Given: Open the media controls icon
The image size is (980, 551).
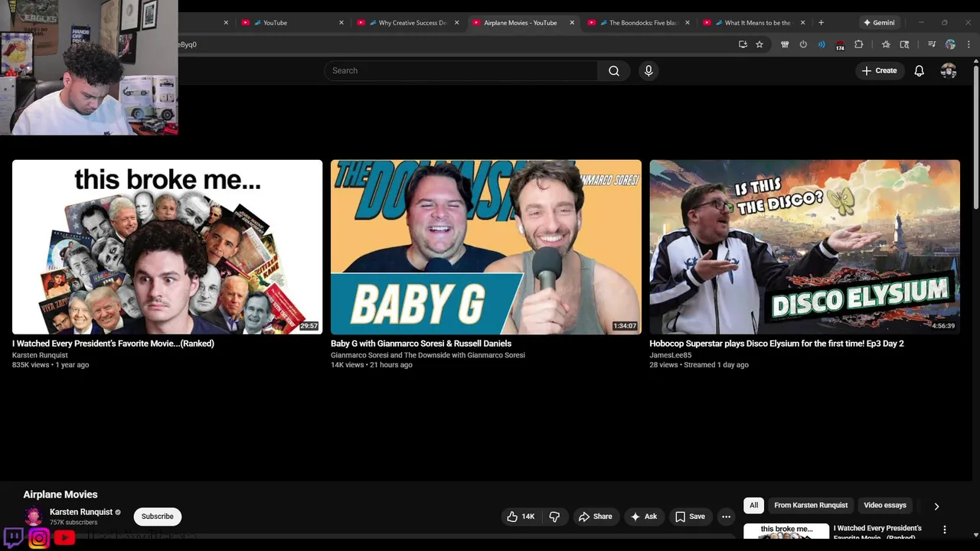Looking at the screenshot, I should (932, 44).
